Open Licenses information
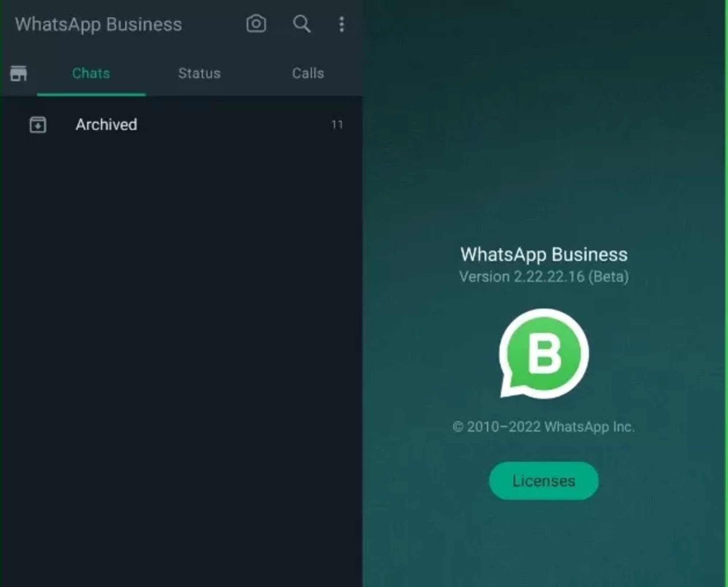This screenshot has height=587, width=728. point(544,481)
